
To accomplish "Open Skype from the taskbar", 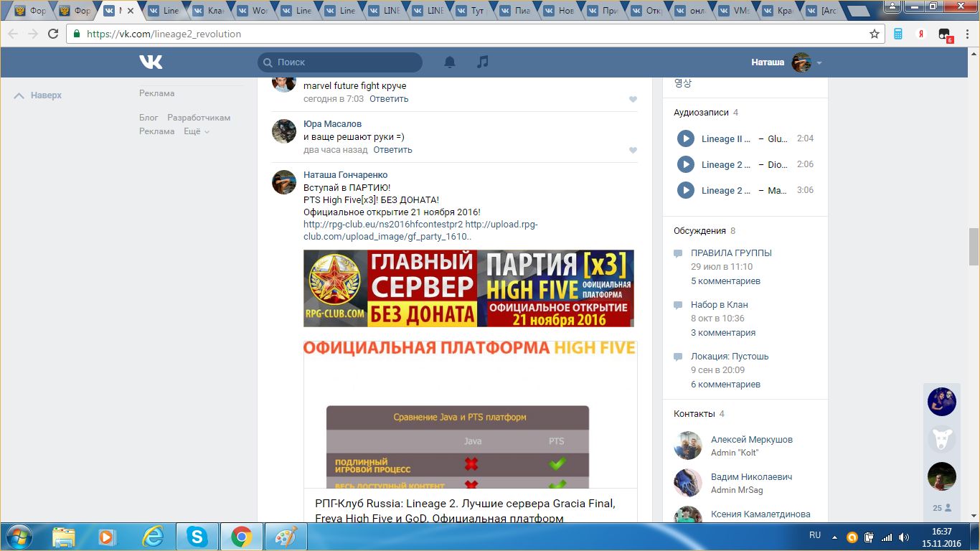I will [197, 537].
